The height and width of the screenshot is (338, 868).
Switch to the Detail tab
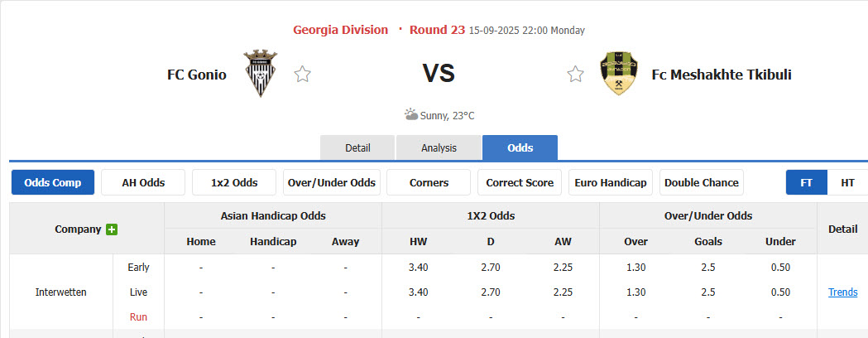pos(357,147)
